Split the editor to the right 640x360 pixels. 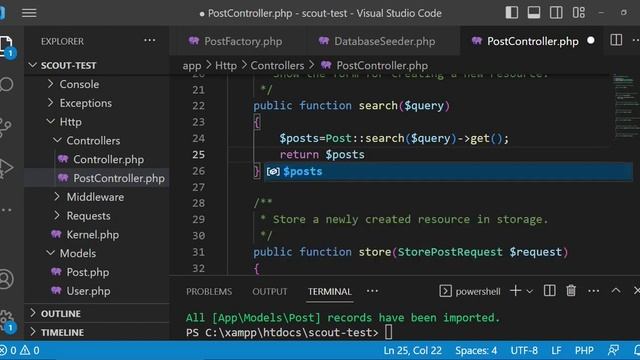tap(616, 40)
